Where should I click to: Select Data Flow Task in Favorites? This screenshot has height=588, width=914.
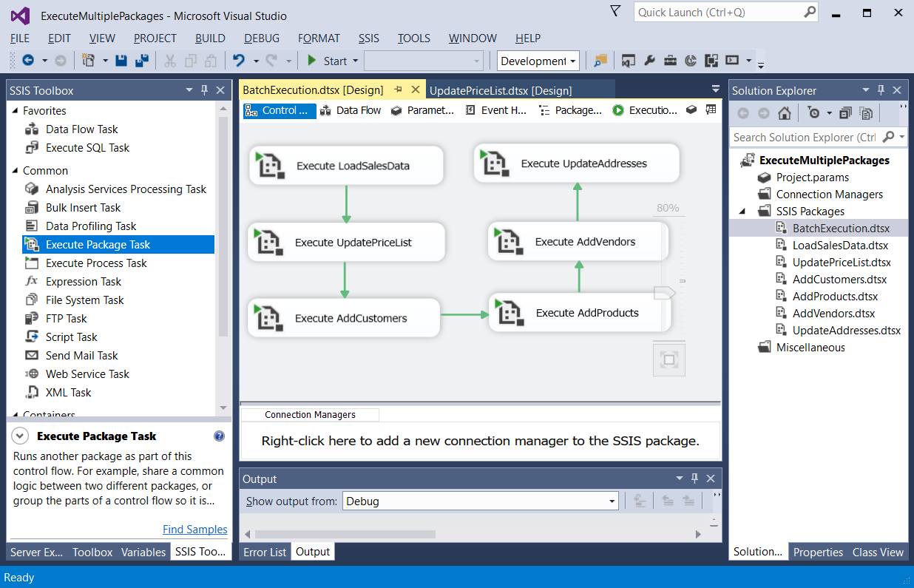(81, 129)
